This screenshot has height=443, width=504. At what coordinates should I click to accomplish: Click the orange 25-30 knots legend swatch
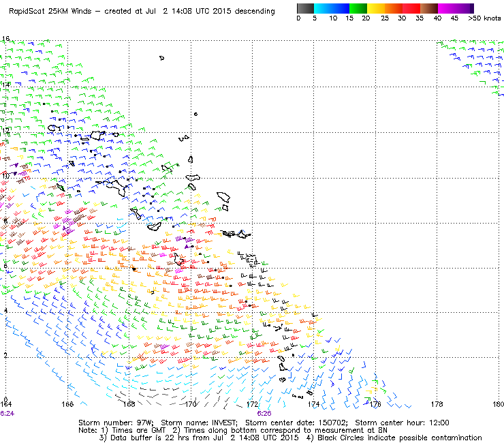(x=394, y=8)
